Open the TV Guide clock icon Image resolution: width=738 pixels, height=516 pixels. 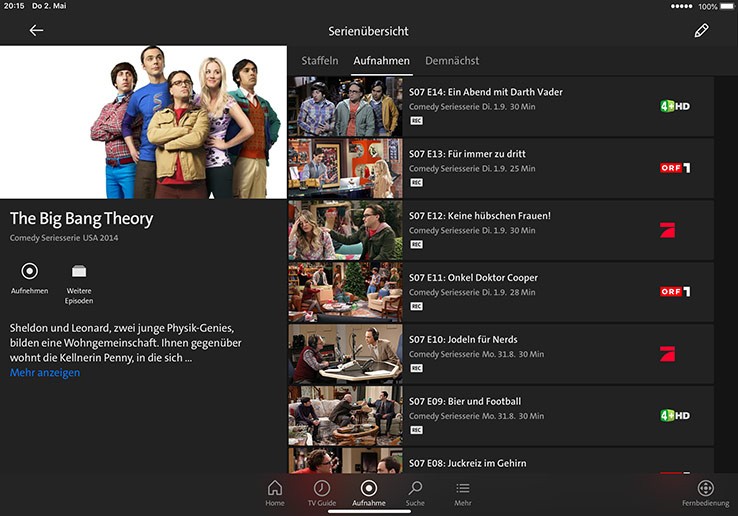322,488
